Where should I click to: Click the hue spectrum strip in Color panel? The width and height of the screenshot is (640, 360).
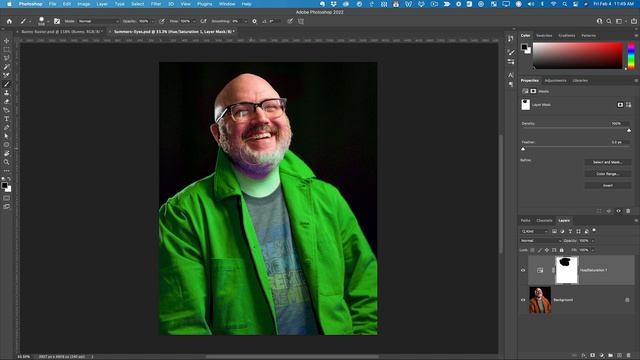631,56
